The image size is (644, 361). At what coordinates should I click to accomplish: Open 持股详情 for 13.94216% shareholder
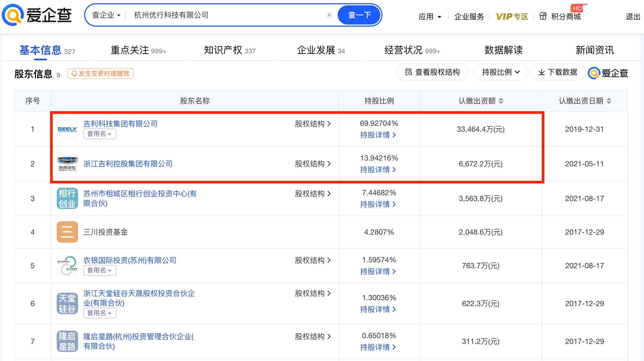(x=378, y=170)
